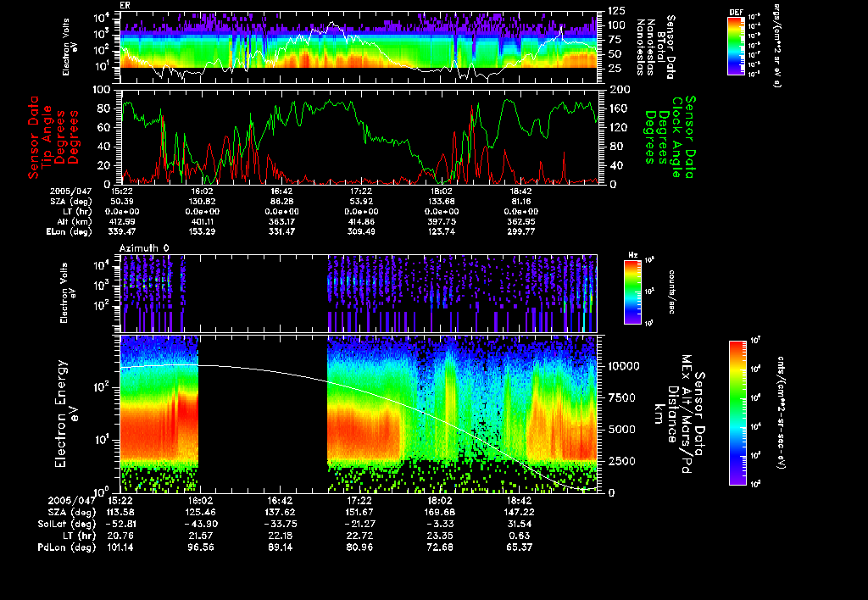Click the Hz counts/sec color bar
This screenshot has width=868, height=600.
(633, 292)
